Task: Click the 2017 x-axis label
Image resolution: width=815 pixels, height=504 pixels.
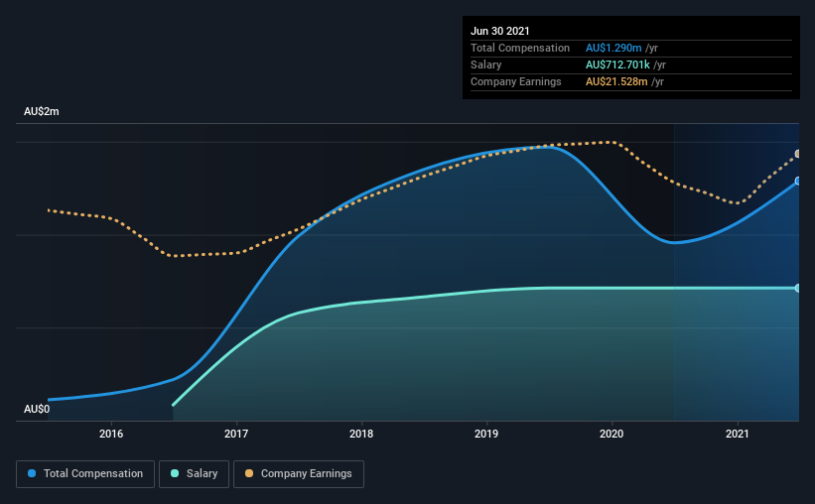Action: 236,434
